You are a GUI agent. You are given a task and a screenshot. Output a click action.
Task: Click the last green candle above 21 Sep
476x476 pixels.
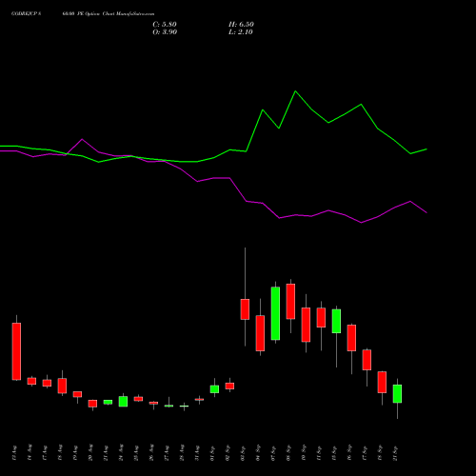pyautogui.click(x=397, y=394)
